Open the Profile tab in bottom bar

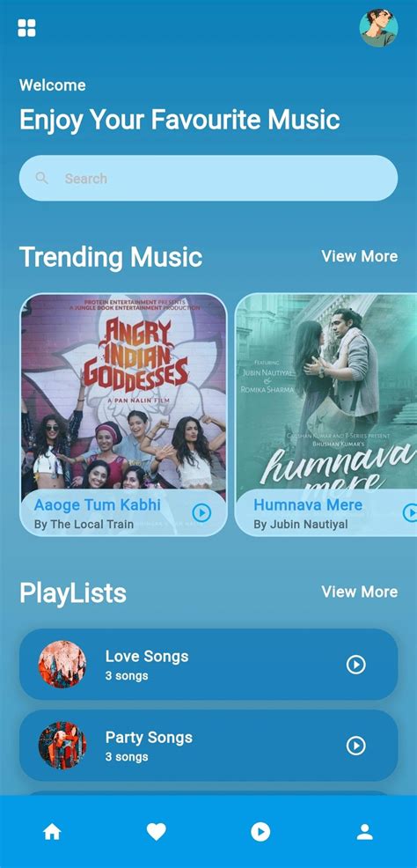coord(364,831)
